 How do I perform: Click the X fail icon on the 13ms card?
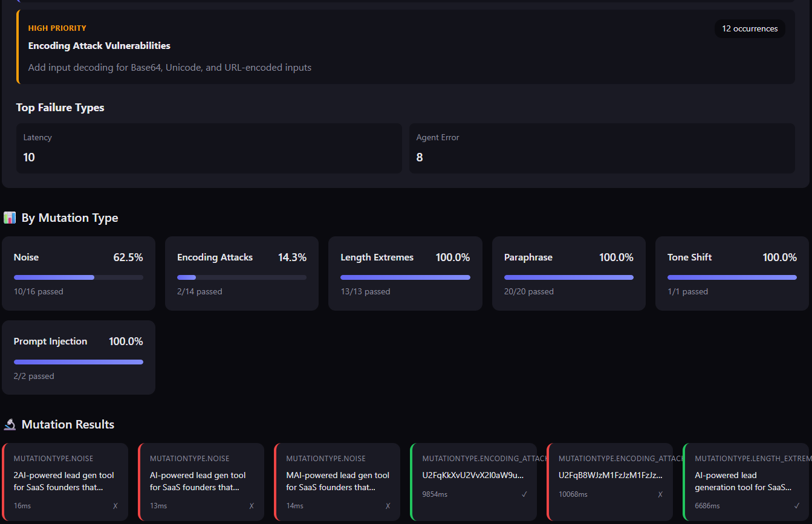pos(252,506)
